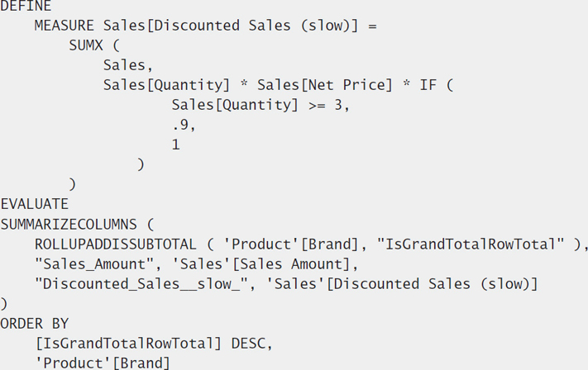
Task: Click the .9 discount value
Action: coord(180,125)
